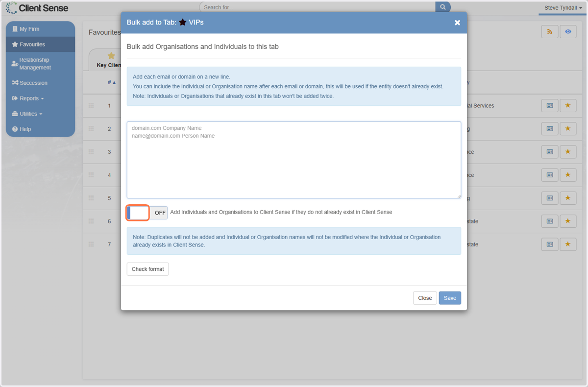Click the Save button in dialog
The height and width of the screenshot is (387, 588).
(x=450, y=298)
